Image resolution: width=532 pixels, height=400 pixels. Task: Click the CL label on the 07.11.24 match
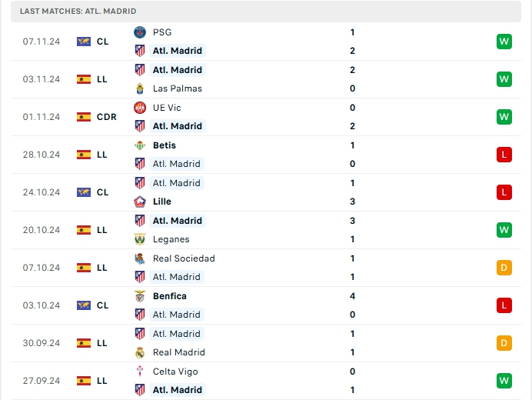tap(102, 42)
